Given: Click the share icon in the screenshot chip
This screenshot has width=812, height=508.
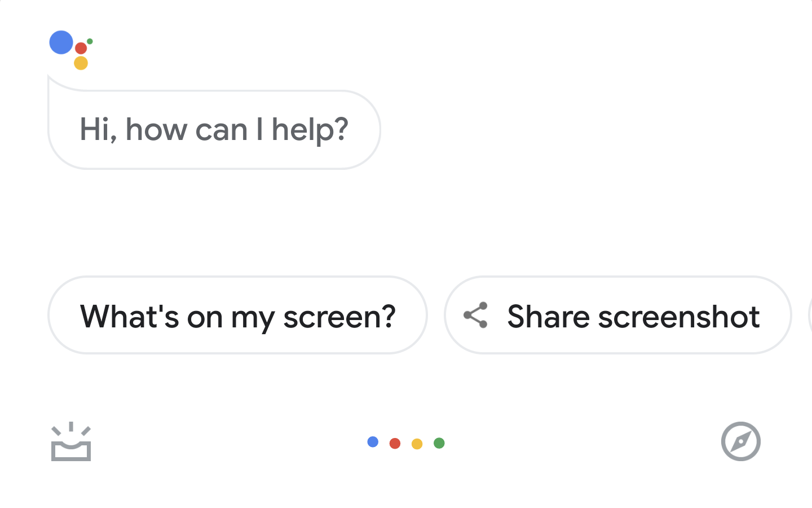Looking at the screenshot, I should click(475, 315).
